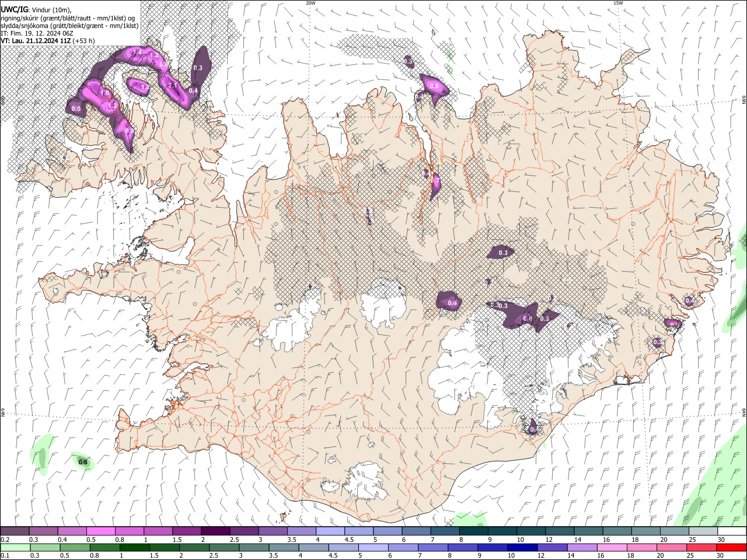The image size is (747, 560).
Task: Click the rain legend swatch between 16 and 18
Action: coord(613,547)
